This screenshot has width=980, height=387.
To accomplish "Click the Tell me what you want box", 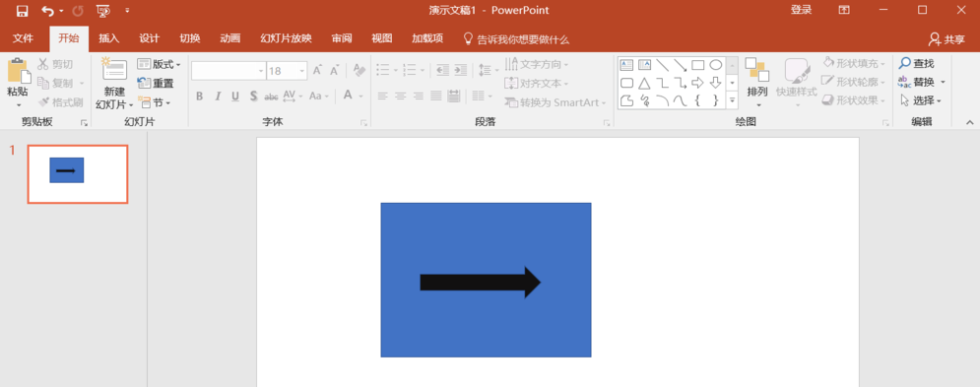I will [516, 39].
